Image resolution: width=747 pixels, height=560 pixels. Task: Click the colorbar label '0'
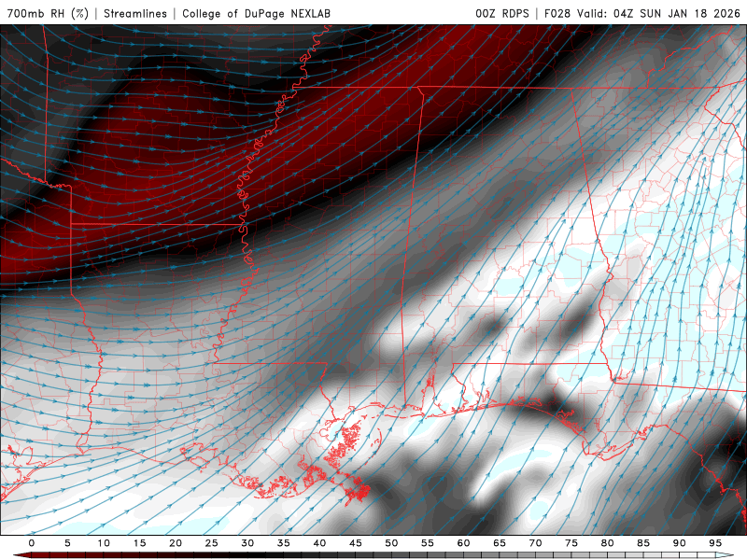(32, 543)
